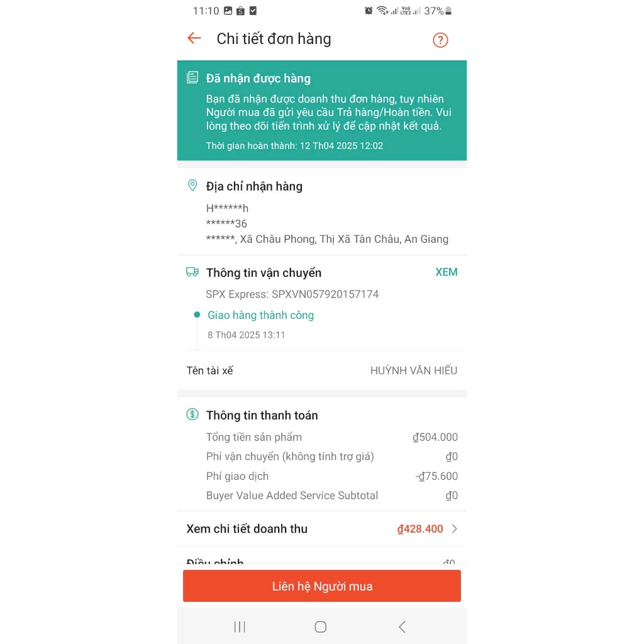
Task: Tap driver name HUỲNH VĂN HIẾU
Action: [414, 370]
